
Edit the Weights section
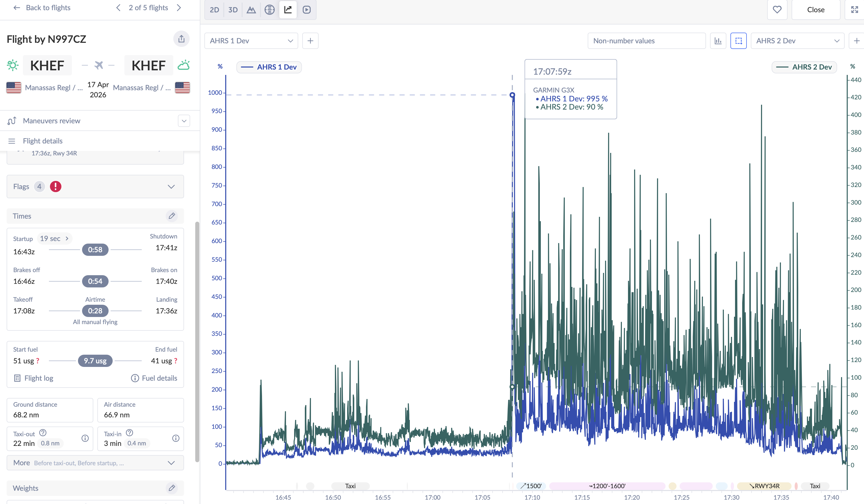[x=172, y=488]
